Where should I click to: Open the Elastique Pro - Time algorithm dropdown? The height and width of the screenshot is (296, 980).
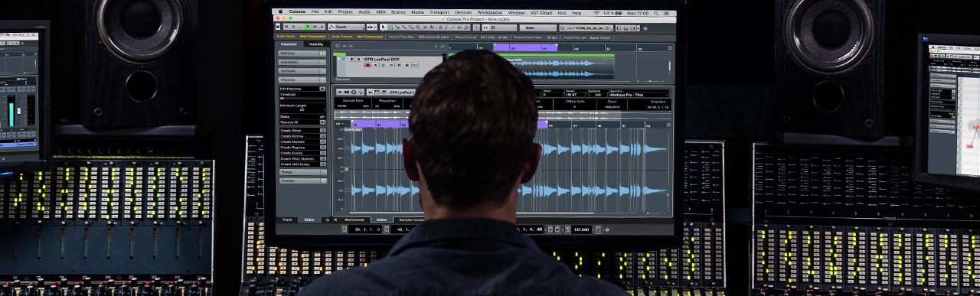639,95
